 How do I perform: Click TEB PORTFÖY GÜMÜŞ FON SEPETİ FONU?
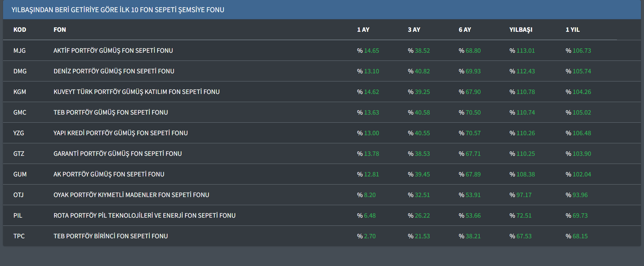tap(111, 113)
